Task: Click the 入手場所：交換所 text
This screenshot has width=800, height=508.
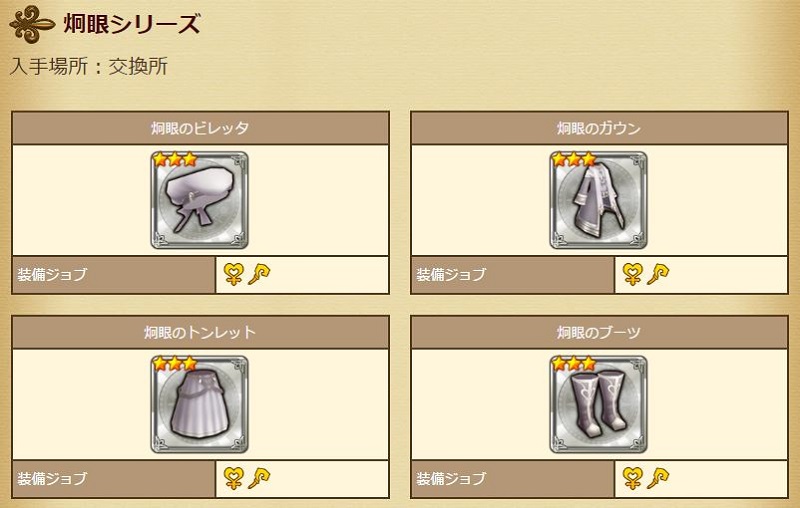Action: [x=89, y=66]
